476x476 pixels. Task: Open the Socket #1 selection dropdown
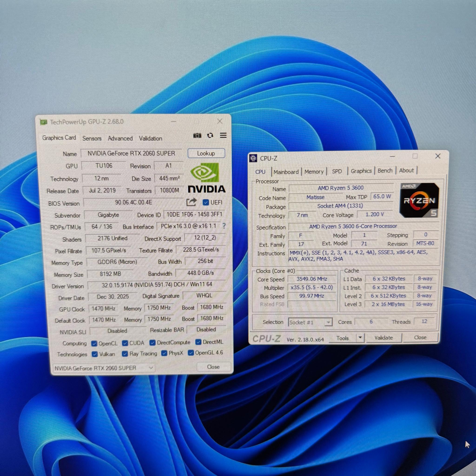310,322
